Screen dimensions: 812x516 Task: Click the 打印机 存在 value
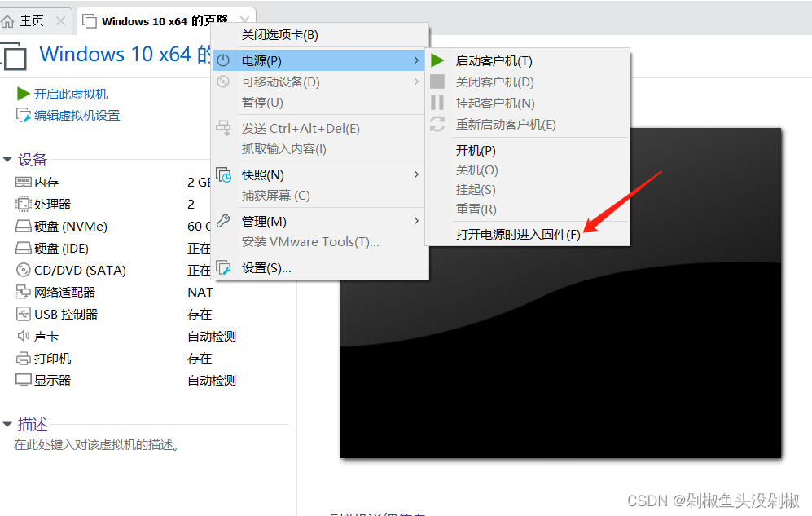pos(200,358)
